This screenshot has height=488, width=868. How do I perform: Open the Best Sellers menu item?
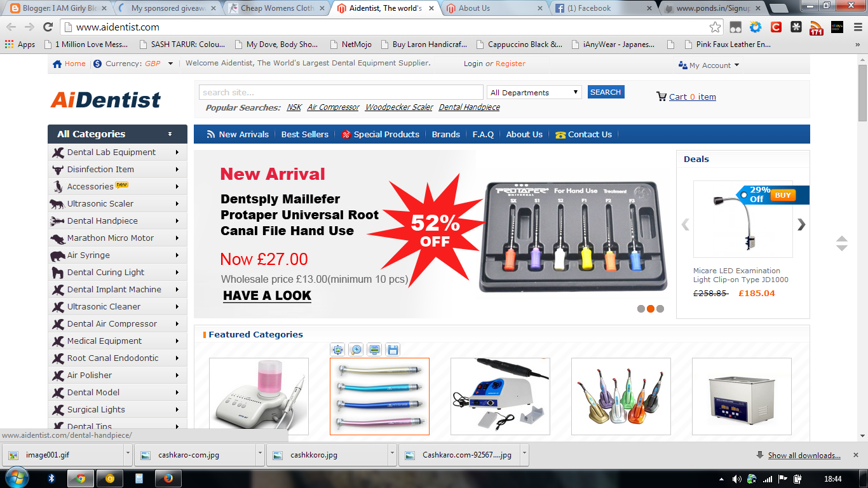coord(305,134)
